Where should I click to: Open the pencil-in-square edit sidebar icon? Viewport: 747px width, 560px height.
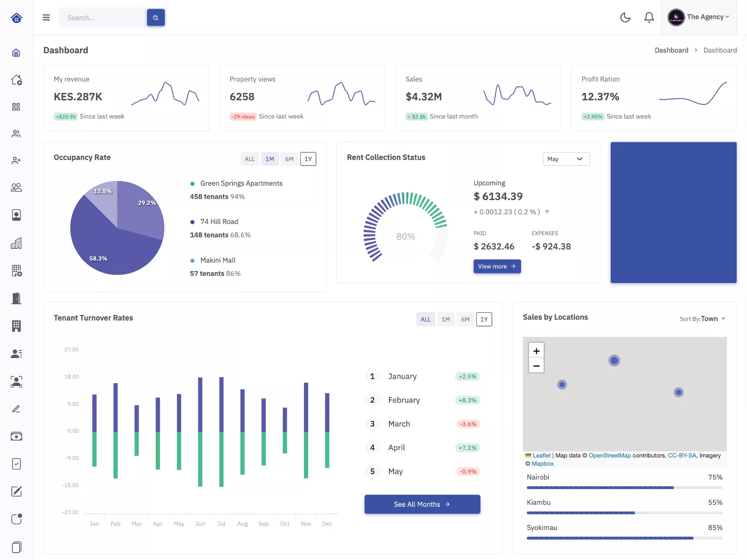click(x=16, y=491)
